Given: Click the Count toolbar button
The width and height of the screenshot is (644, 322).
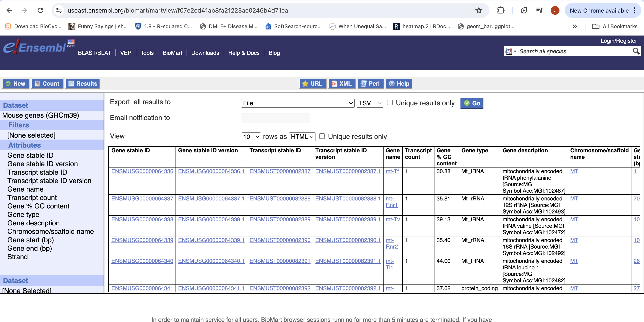Looking at the screenshot, I should [x=47, y=83].
